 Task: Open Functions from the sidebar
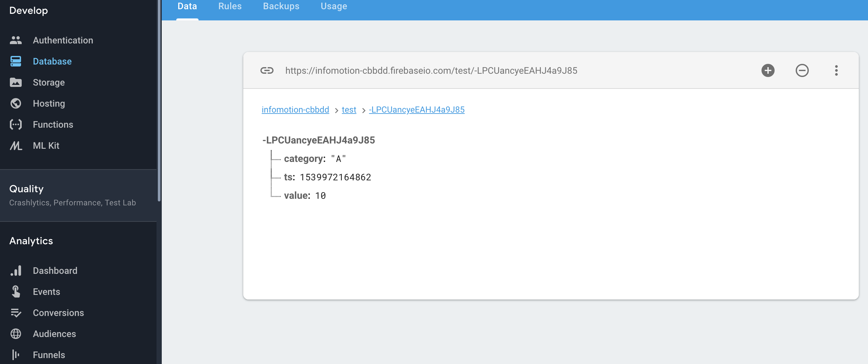[53, 124]
